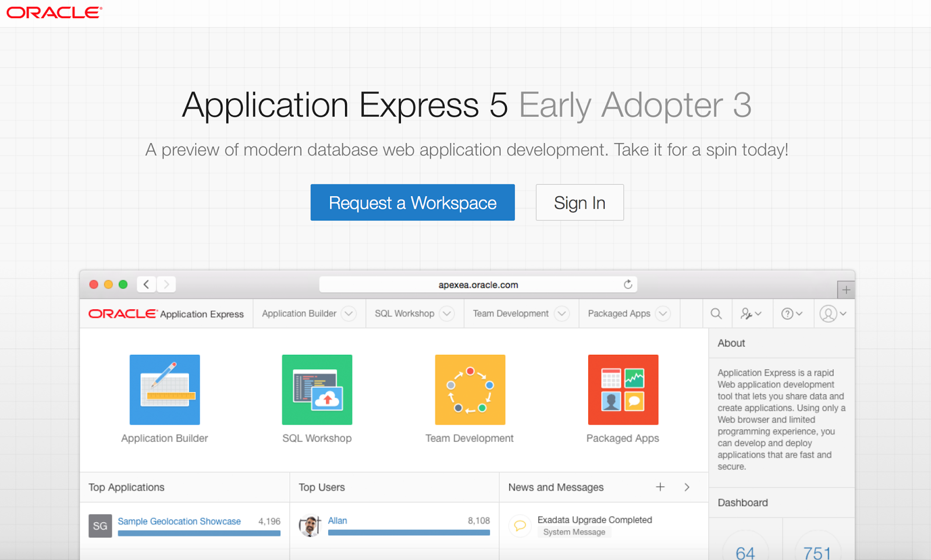
Task: Click the Sign In button
Action: point(580,202)
